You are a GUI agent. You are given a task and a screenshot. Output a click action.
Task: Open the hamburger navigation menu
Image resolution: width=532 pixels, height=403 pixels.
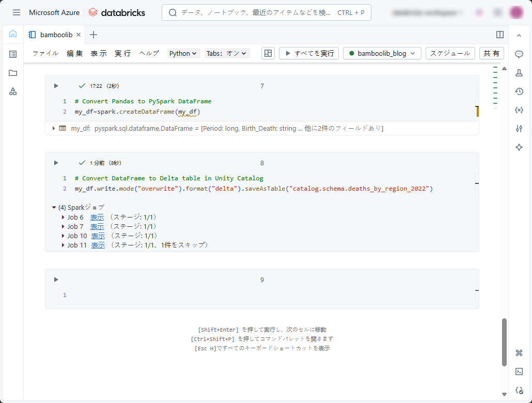tap(17, 12)
